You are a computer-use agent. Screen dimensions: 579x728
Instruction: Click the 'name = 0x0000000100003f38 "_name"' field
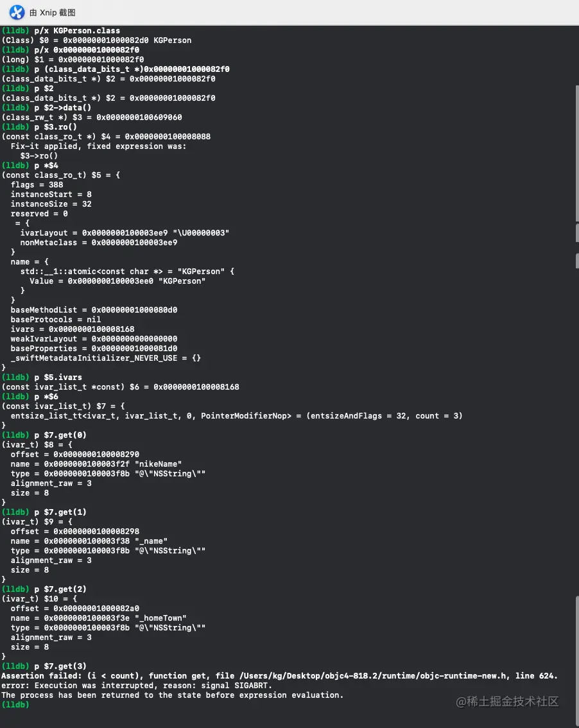(89, 541)
